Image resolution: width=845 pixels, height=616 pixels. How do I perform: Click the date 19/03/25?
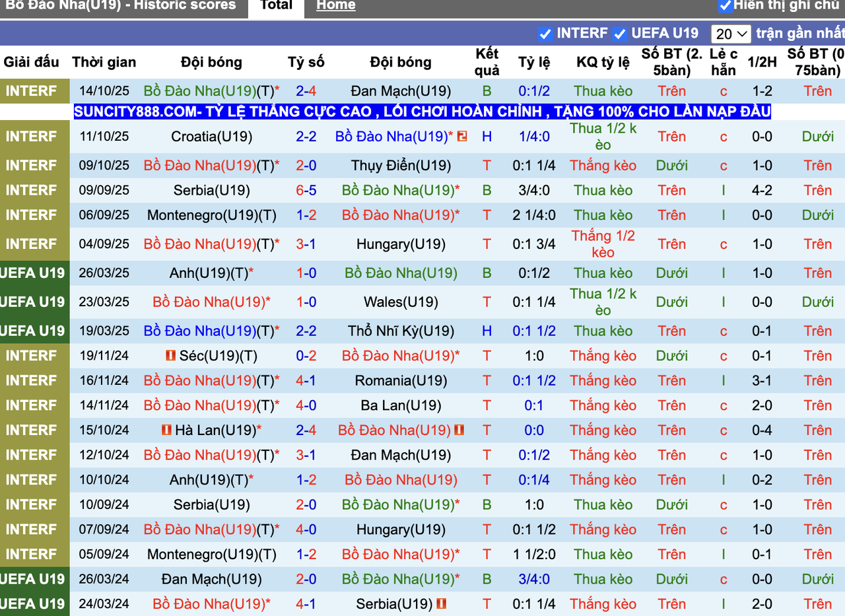click(x=104, y=331)
